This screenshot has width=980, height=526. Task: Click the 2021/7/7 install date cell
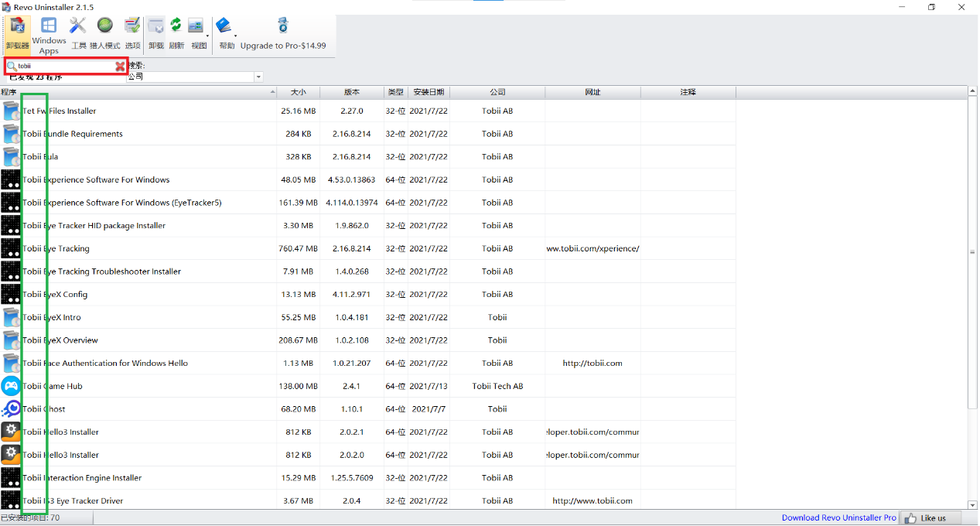click(429, 409)
